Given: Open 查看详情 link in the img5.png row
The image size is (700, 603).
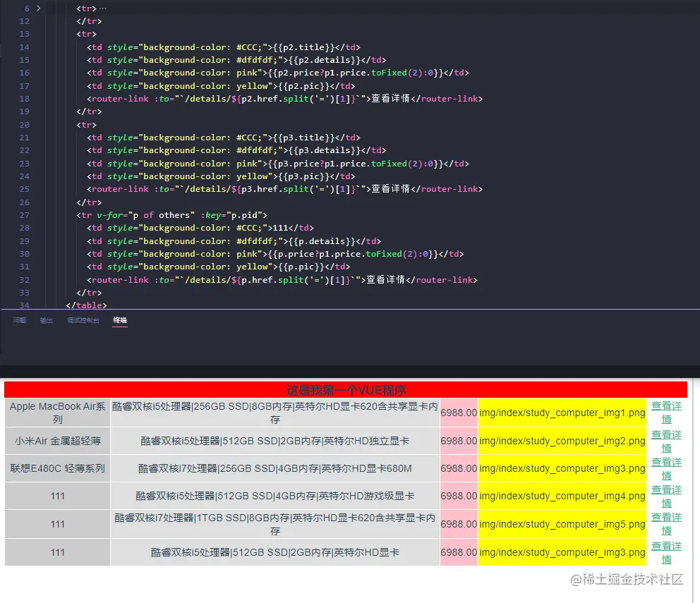Looking at the screenshot, I should tap(667, 524).
